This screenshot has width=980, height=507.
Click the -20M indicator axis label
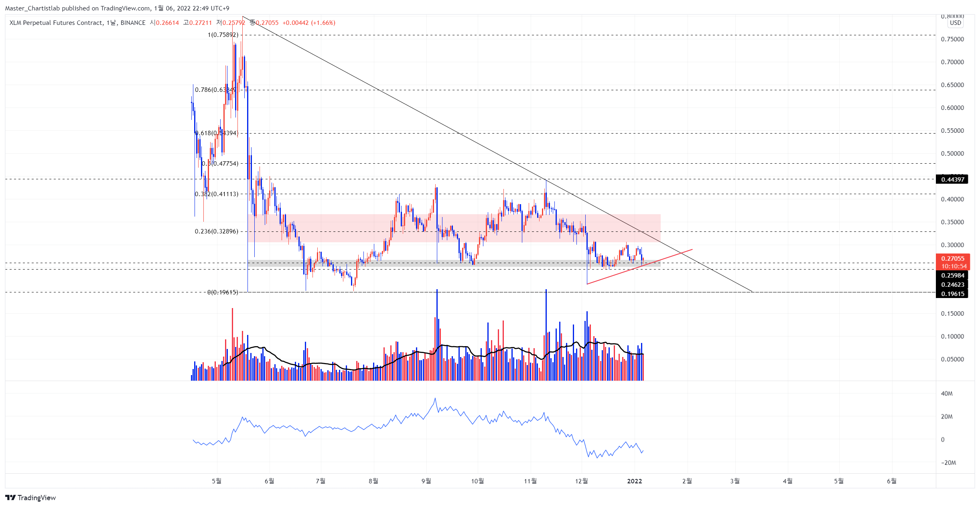click(x=948, y=463)
